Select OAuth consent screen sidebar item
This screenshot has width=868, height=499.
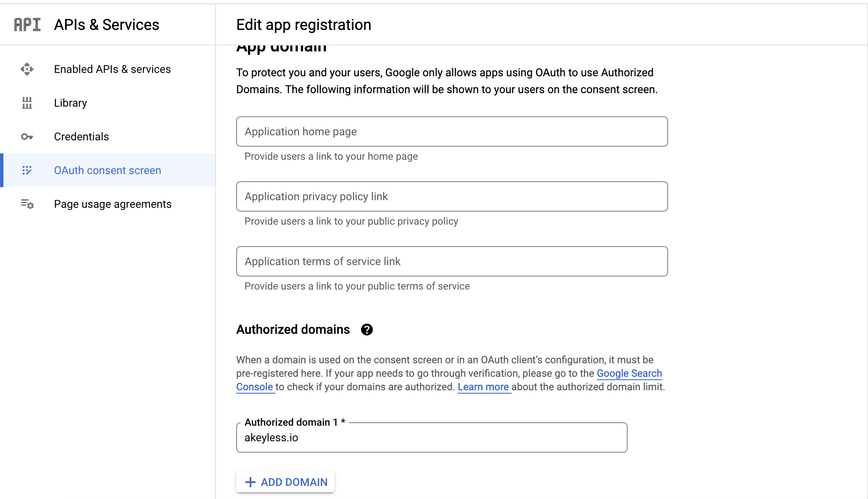coord(108,170)
